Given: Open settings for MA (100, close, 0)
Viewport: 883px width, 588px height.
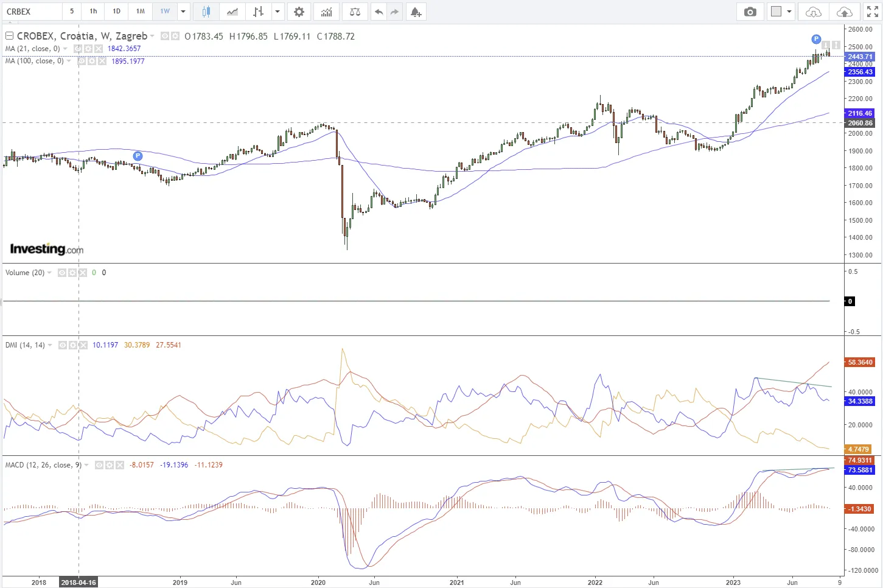Looking at the screenshot, I should [92, 61].
